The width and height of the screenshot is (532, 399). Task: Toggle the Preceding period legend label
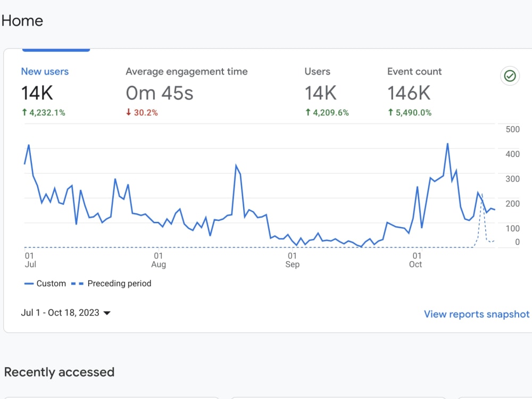119,284
